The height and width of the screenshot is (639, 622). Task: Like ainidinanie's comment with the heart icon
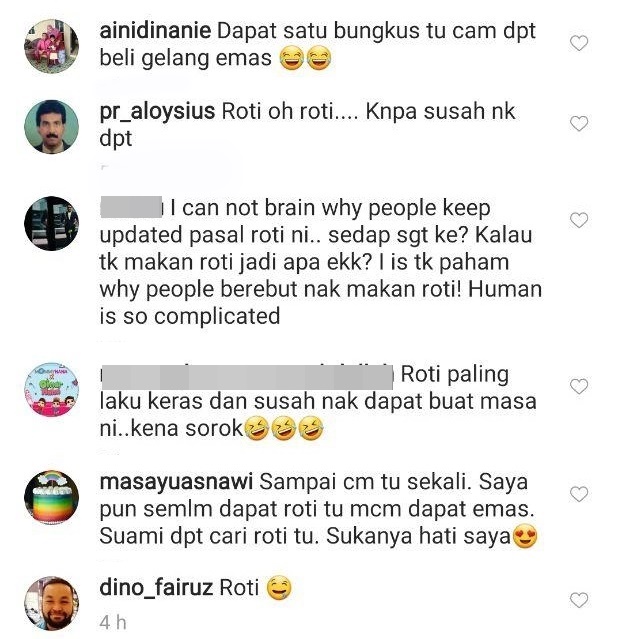coord(578,43)
